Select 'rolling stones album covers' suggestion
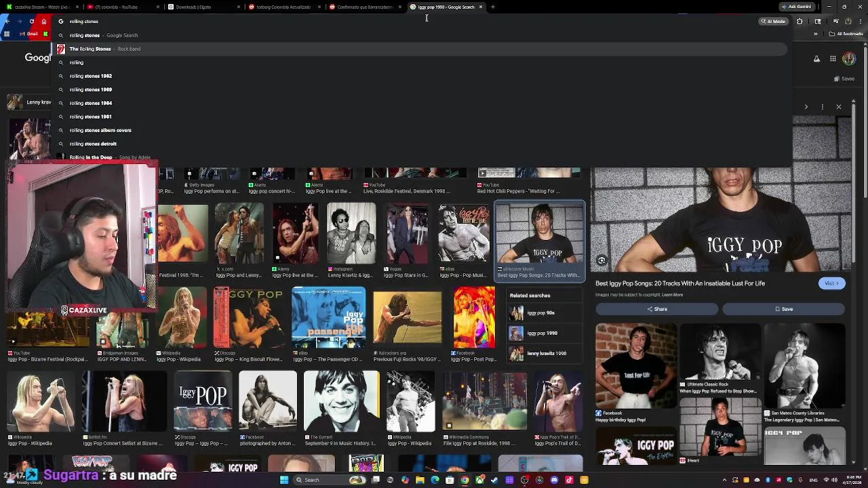The height and width of the screenshot is (488, 868). (420, 130)
